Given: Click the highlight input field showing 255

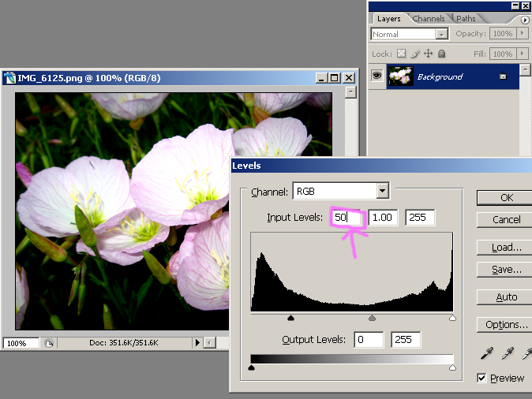Looking at the screenshot, I should (x=420, y=218).
